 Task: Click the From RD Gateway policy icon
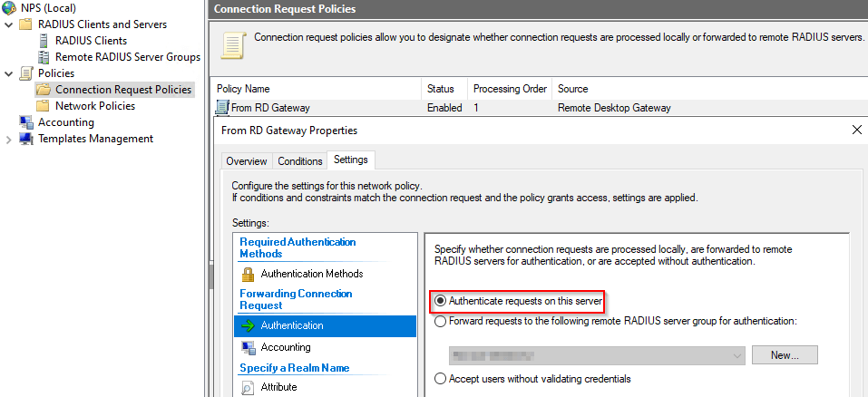[x=223, y=108]
